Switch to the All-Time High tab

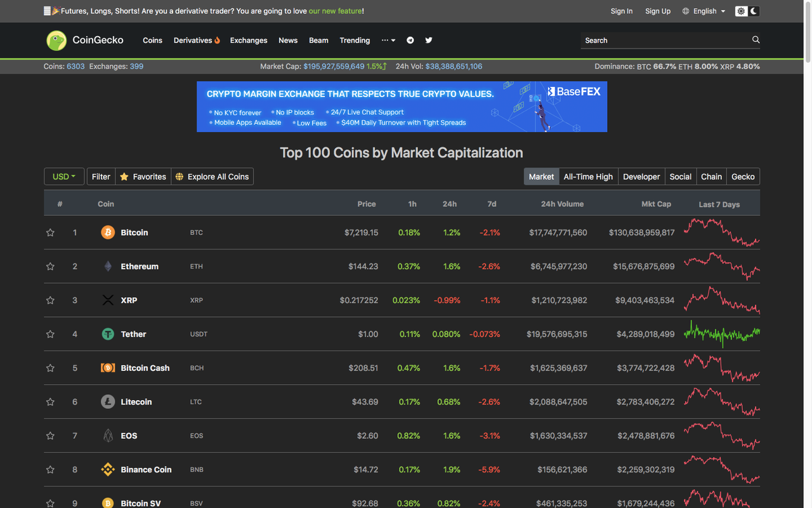pos(588,177)
